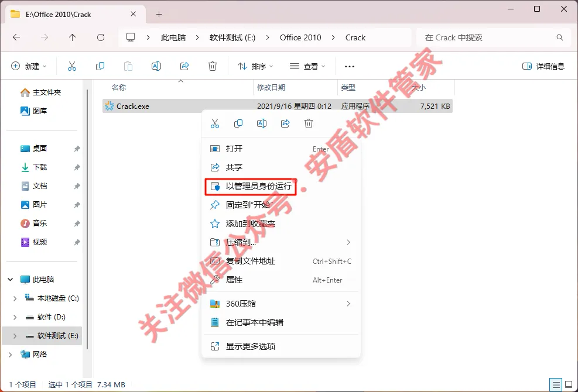Image resolution: width=578 pixels, height=392 pixels.
Task: Go up one folder level
Action: point(72,37)
